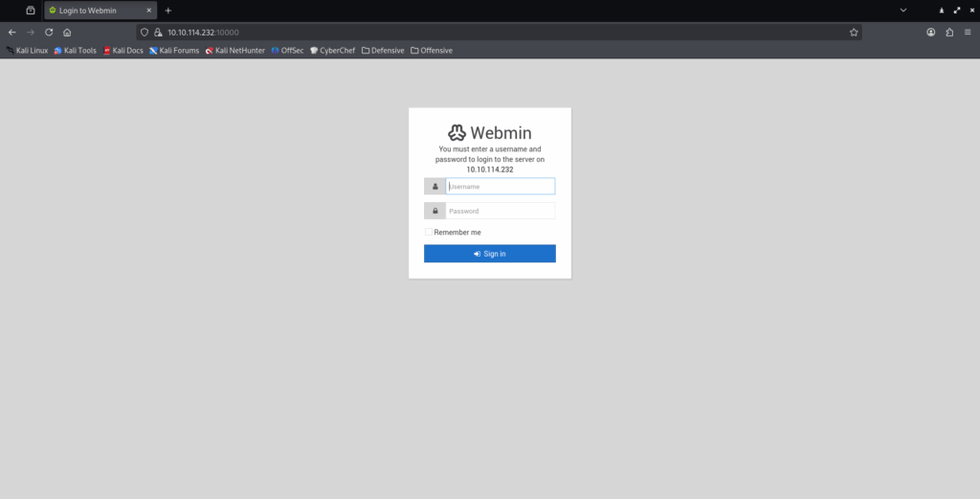The image size is (980, 499).
Task: Open the Firefox account profile icon
Action: pos(930,32)
